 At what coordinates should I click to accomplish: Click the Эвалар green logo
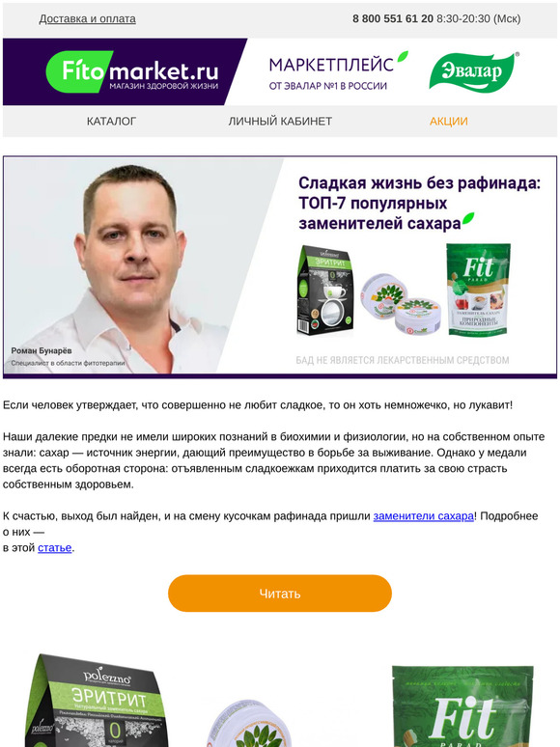(474, 71)
